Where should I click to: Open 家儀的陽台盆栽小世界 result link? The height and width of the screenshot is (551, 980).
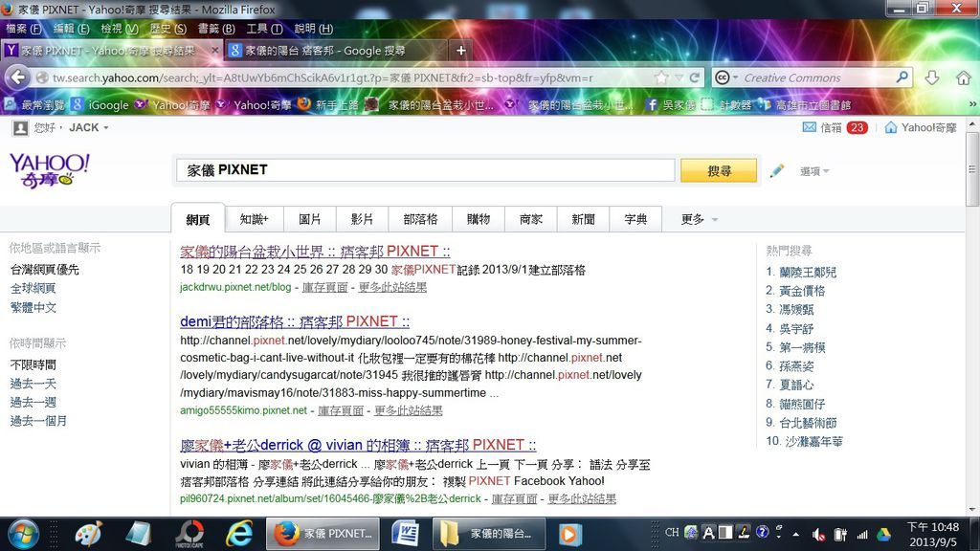click(315, 252)
